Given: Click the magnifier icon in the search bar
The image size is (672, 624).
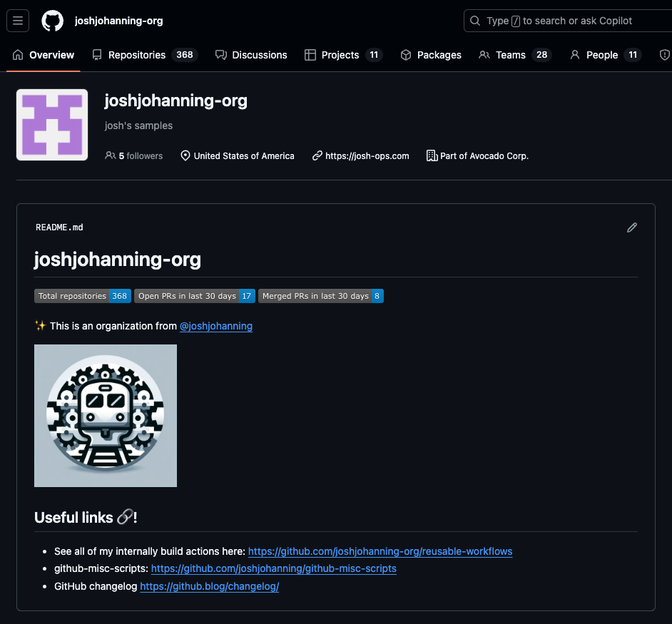Looking at the screenshot, I should coord(476,21).
